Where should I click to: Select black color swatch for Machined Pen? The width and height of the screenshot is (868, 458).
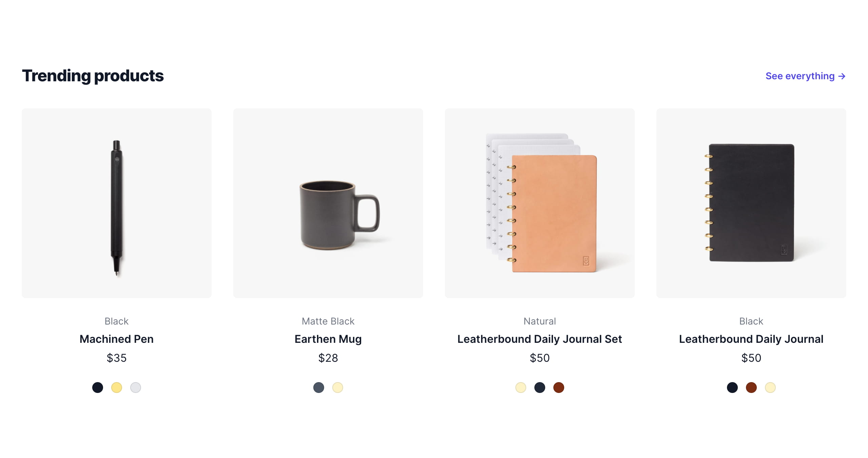click(98, 388)
